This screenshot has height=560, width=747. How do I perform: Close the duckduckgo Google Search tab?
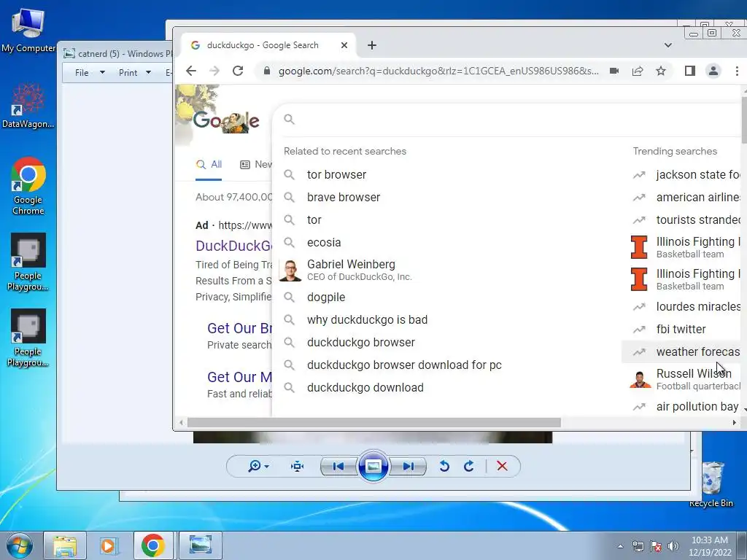pos(344,45)
